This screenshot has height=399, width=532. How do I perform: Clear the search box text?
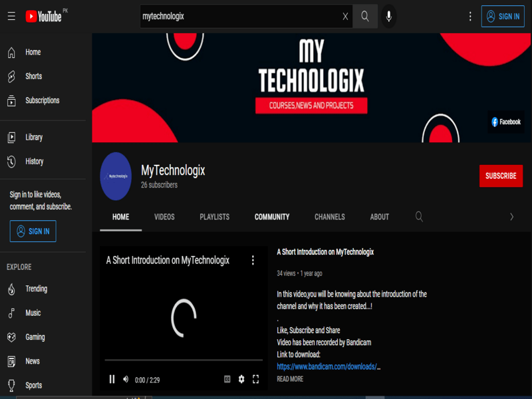(x=345, y=17)
